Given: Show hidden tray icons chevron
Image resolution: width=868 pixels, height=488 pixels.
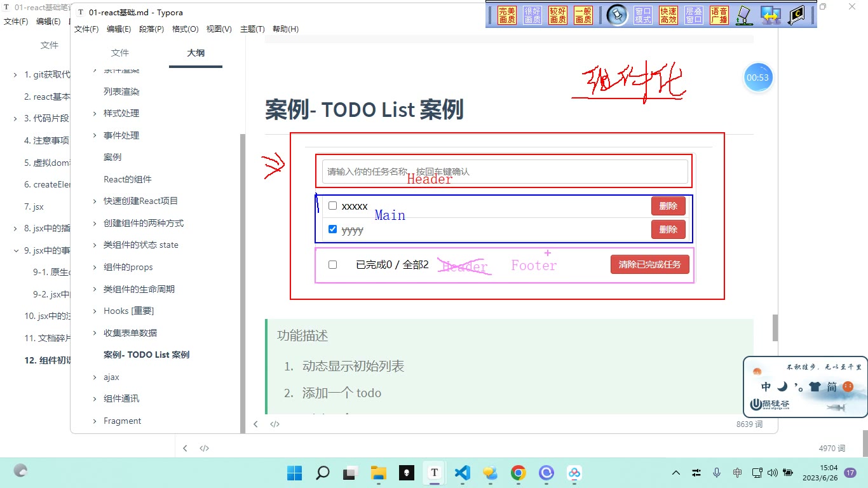Looking at the screenshot, I should [676, 473].
